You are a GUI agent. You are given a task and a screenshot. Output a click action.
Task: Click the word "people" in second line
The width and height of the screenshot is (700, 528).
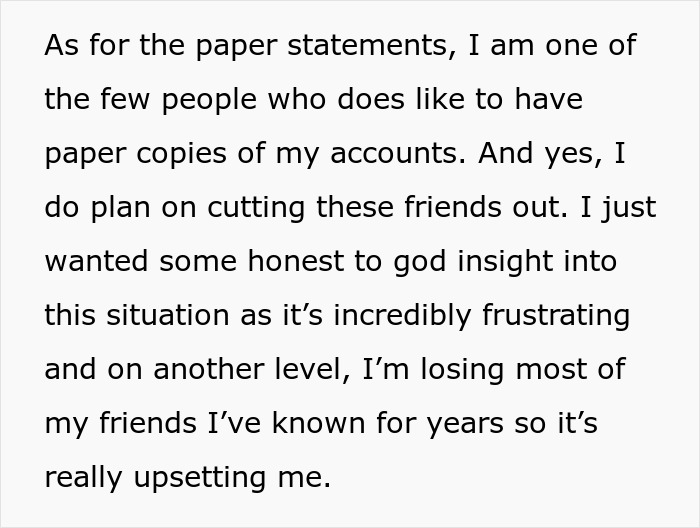coord(209,100)
